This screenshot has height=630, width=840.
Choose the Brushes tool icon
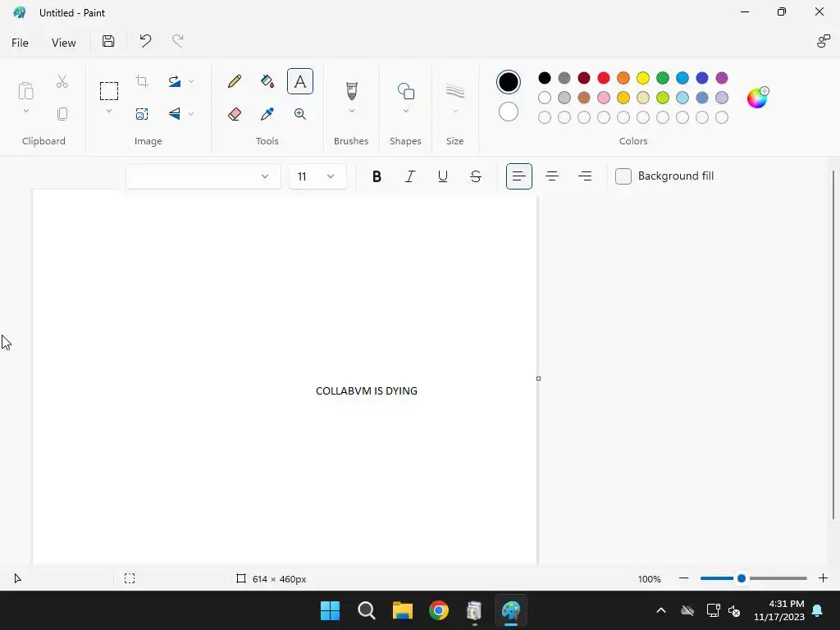pos(351,90)
